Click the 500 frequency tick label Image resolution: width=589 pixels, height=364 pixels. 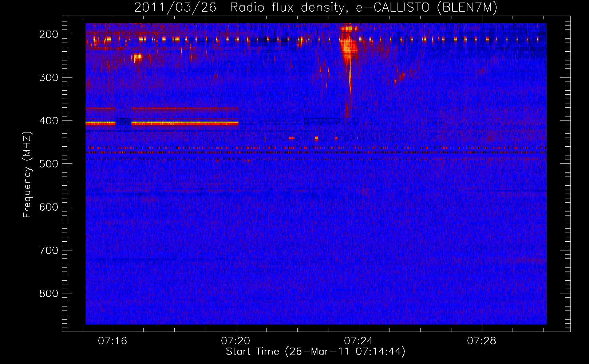(x=49, y=164)
